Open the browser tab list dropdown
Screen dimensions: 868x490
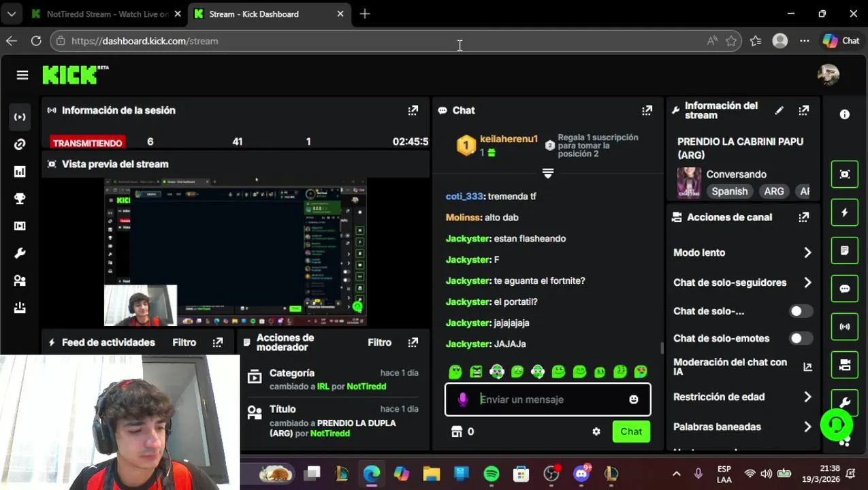(x=12, y=14)
